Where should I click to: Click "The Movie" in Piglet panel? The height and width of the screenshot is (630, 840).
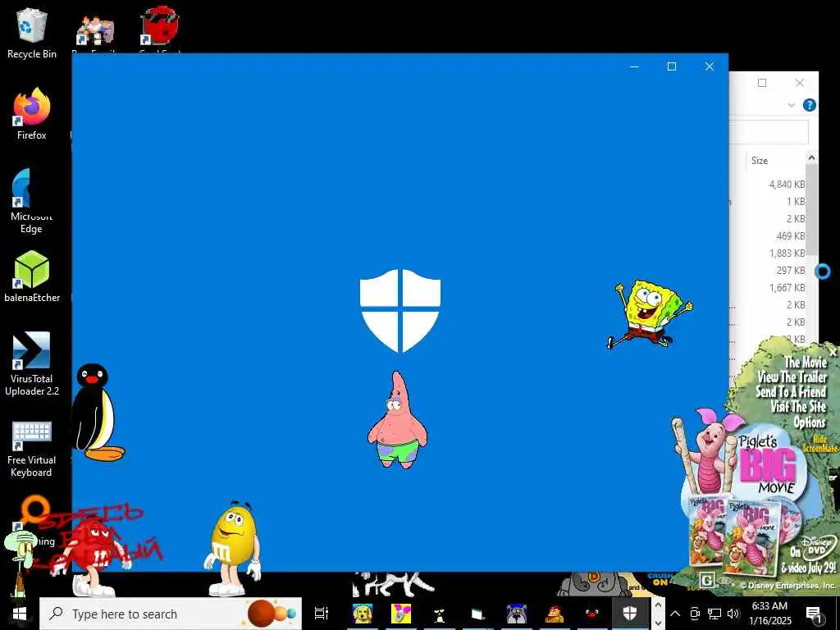tap(806, 362)
